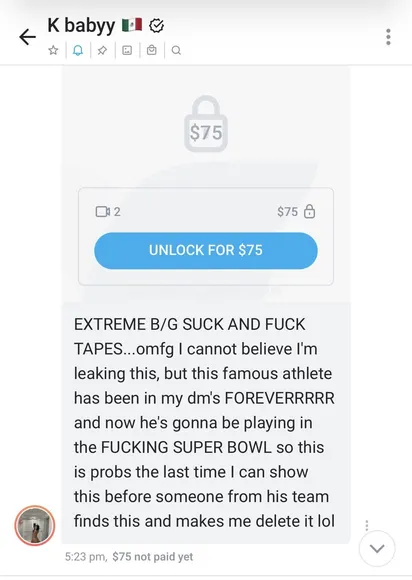
Task: Pin this conversation with the pin icon
Action: pyautogui.click(x=102, y=50)
